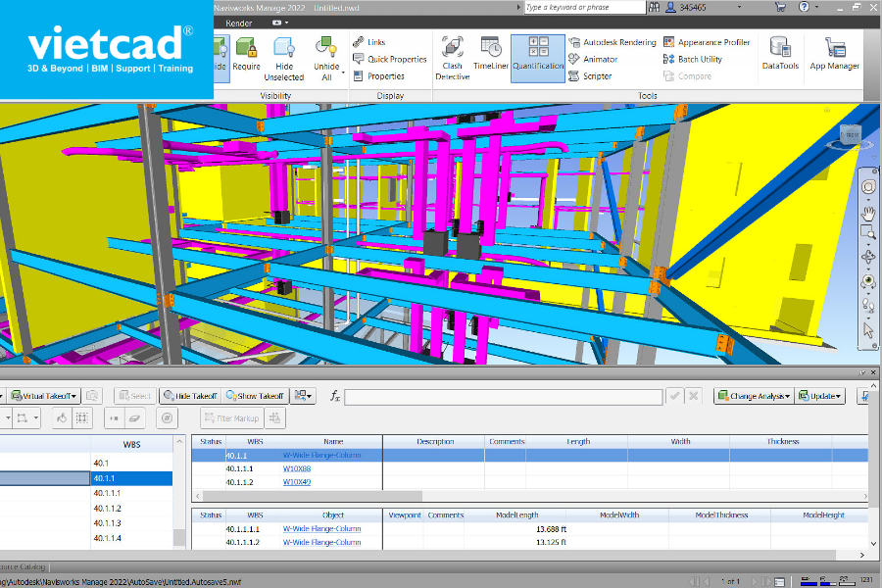Select the Zoom Window tool
Viewport: 882px width, 588px height.
(x=869, y=232)
